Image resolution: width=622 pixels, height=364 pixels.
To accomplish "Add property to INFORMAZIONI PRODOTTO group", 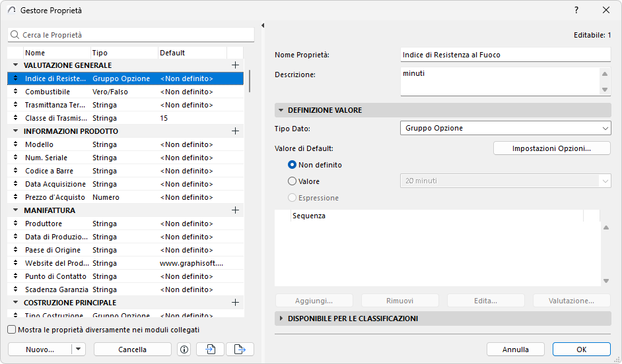I will coord(235,131).
